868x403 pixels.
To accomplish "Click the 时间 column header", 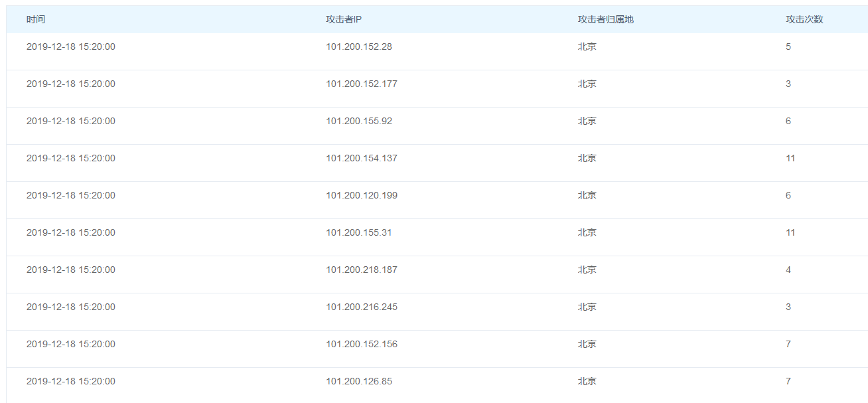I will 36,19.
